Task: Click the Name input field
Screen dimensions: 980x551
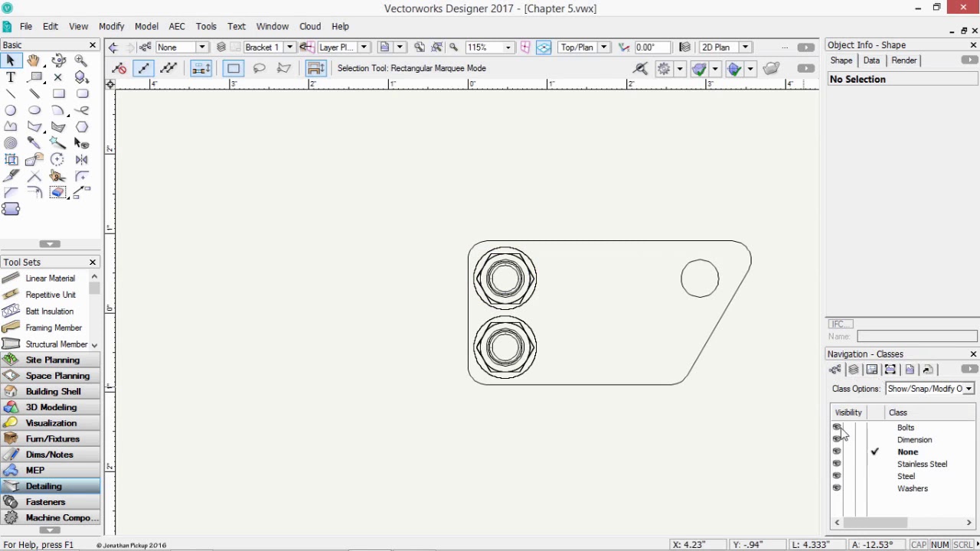Action: coord(916,337)
